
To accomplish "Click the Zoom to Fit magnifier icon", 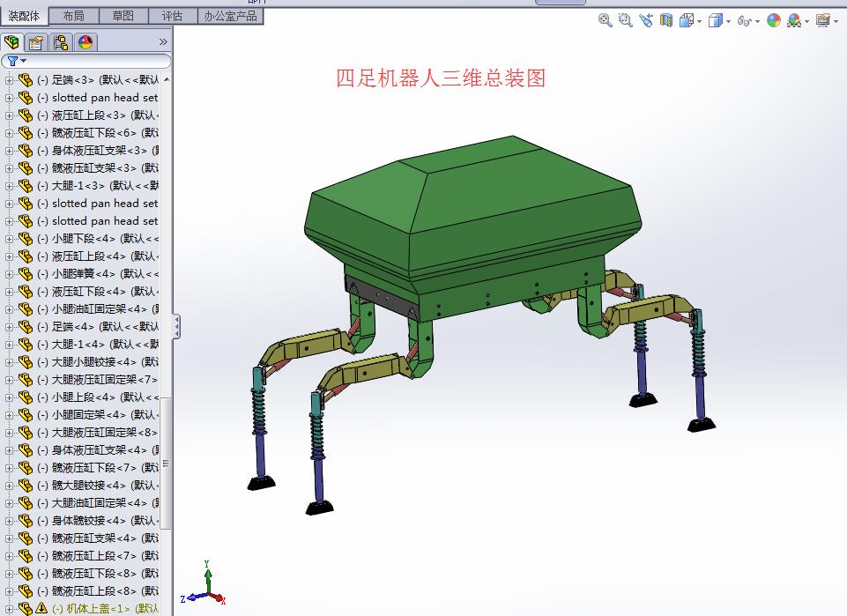I will click(x=605, y=20).
